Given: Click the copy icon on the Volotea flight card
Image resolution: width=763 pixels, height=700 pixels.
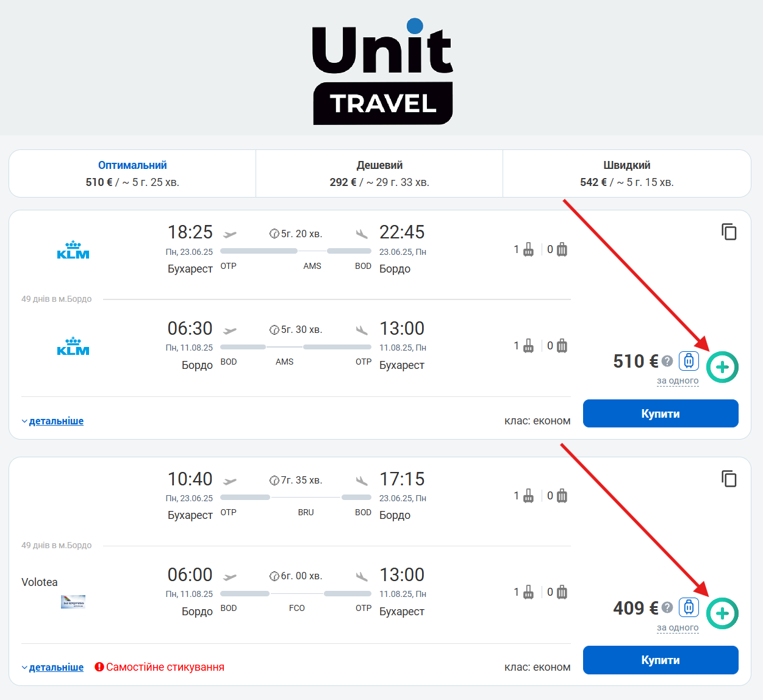Looking at the screenshot, I should [729, 479].
